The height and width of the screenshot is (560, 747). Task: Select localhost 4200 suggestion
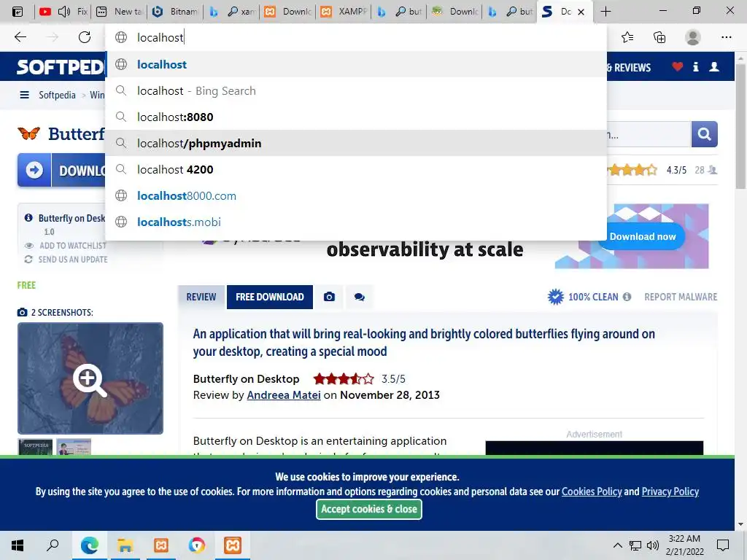pyautogui.click(x=356, y=169)
